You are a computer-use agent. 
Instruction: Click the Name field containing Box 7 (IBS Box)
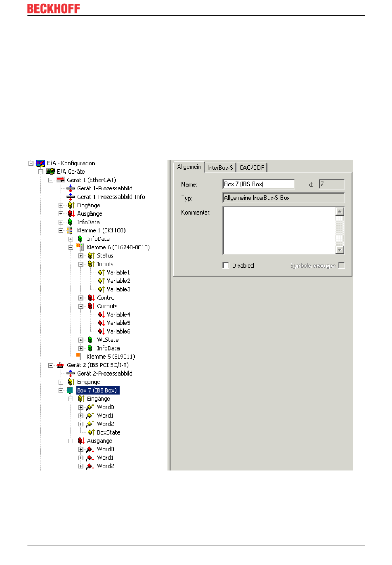point(259,184)
